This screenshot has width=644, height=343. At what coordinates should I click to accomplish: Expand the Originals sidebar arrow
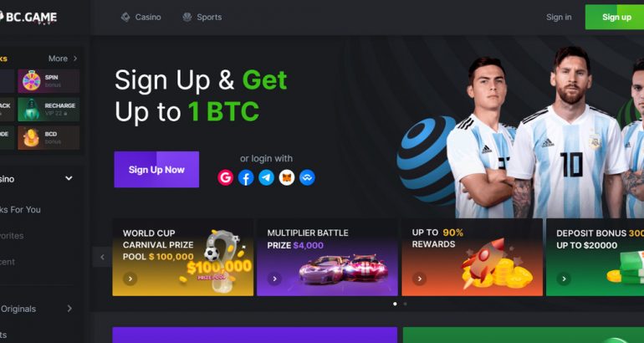(69, 309)
